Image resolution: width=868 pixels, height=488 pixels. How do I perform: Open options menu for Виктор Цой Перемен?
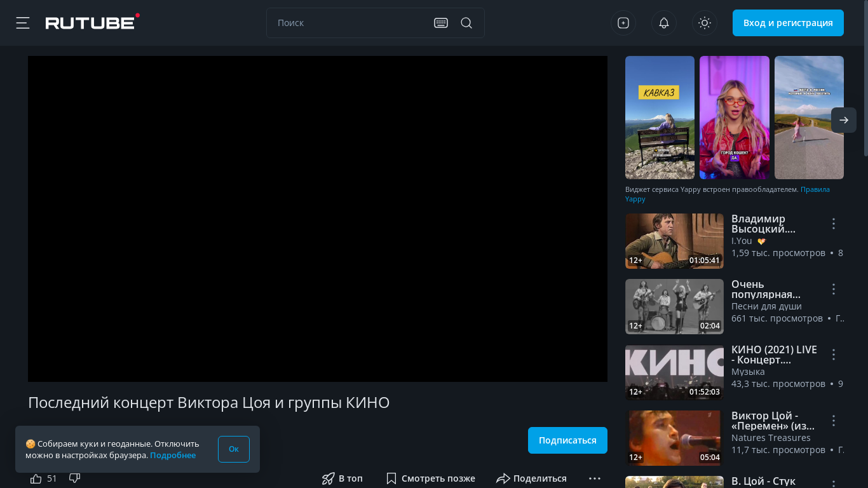pos(834,421)
